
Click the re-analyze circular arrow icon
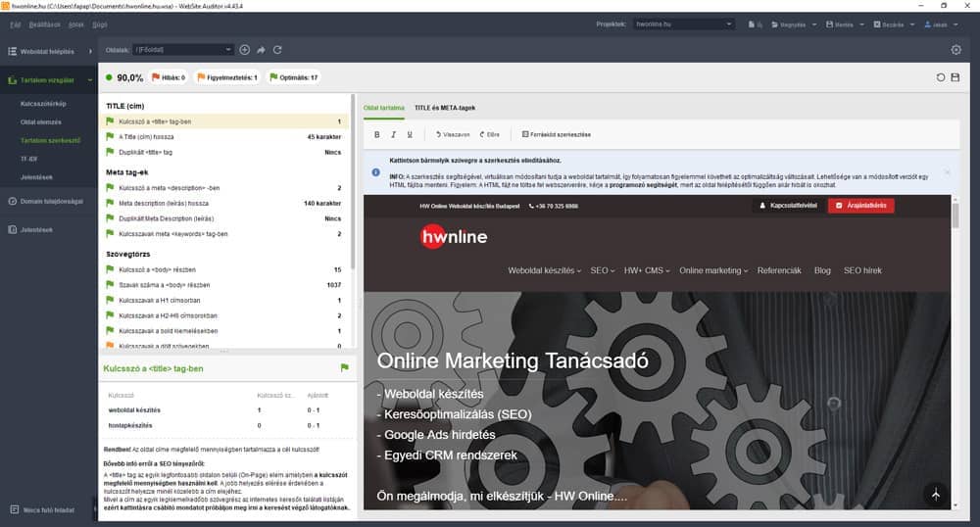coord(941,77)
